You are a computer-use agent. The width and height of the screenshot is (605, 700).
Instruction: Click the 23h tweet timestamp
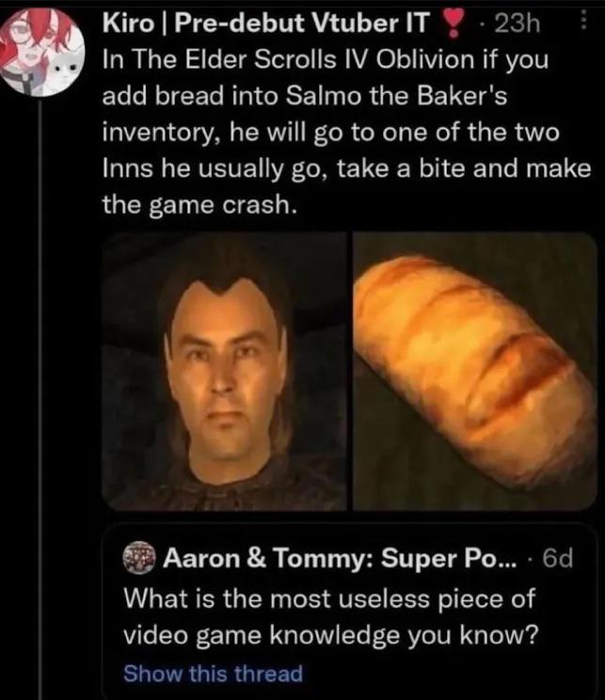[x=517, y=24]
